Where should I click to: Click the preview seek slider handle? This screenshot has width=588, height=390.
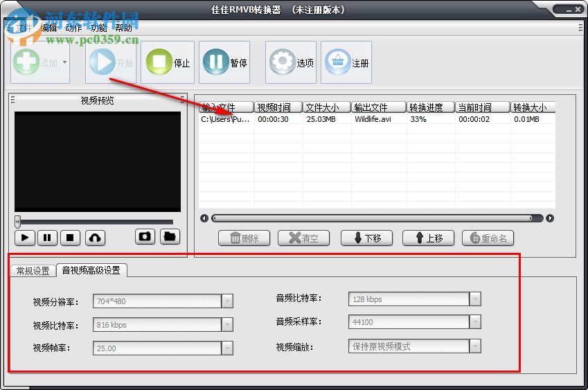[17, 222]
